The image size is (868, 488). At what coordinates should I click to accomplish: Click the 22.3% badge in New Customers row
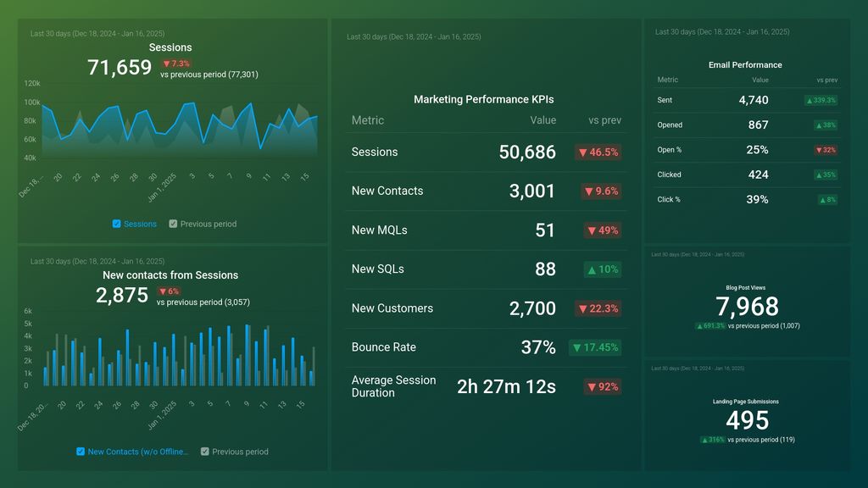pyautogui.click(x=598, y=308)
